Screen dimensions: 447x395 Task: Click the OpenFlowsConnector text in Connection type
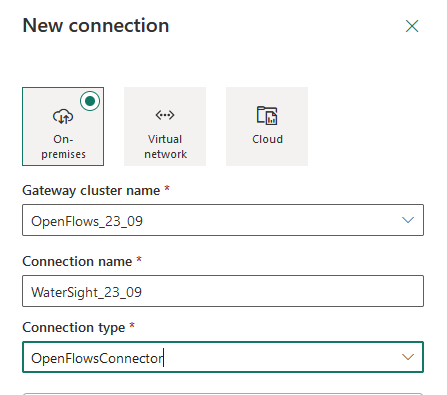click(x=97, y=358)
